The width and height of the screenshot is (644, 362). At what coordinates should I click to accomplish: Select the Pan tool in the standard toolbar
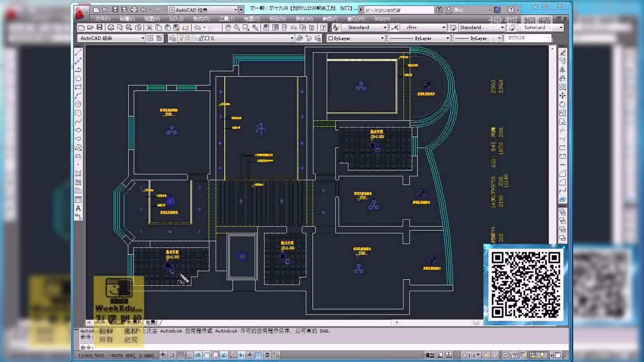(228, 27)
